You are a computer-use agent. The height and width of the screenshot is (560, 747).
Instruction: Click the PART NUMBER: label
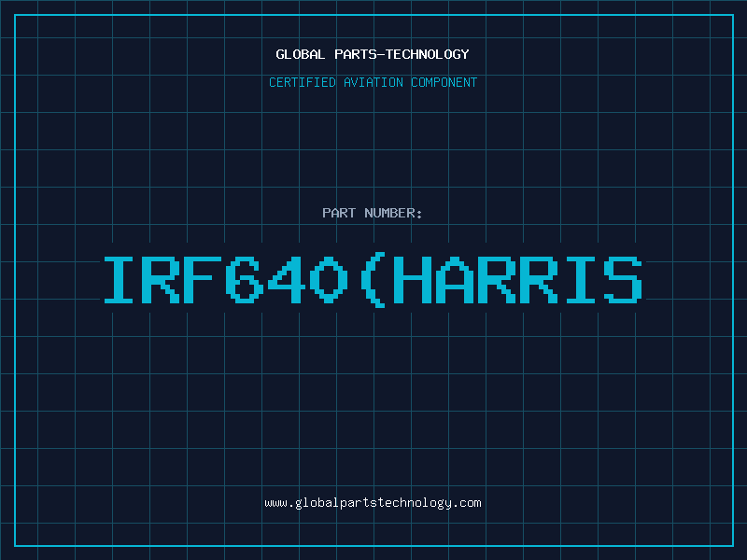[373, 213]
